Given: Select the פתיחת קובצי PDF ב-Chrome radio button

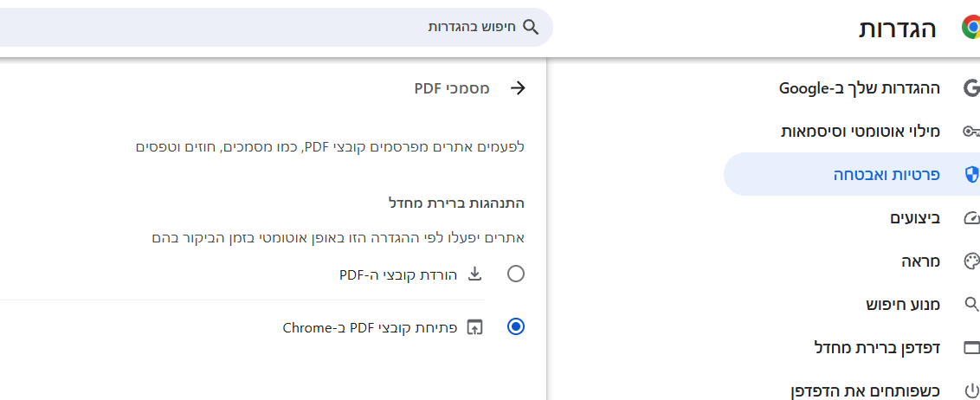Looking at the screenshot, I should (516, 327).
